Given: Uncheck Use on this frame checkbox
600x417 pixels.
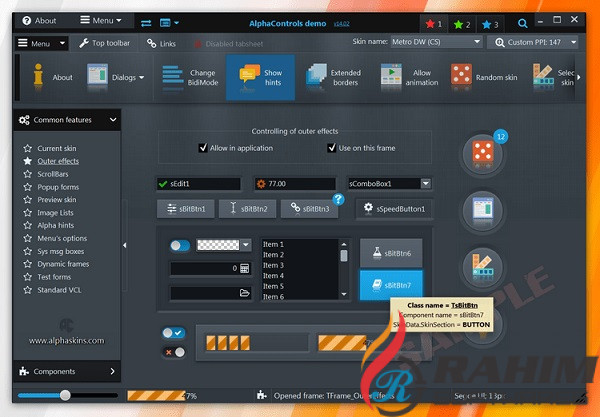Looking at the screenshot, I should (x=331, y=148).
